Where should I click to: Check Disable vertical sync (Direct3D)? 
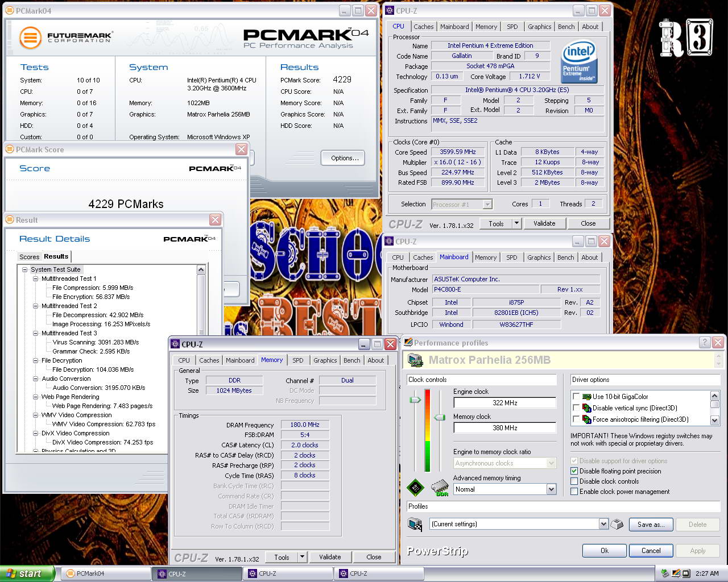[x=576, y=408]
